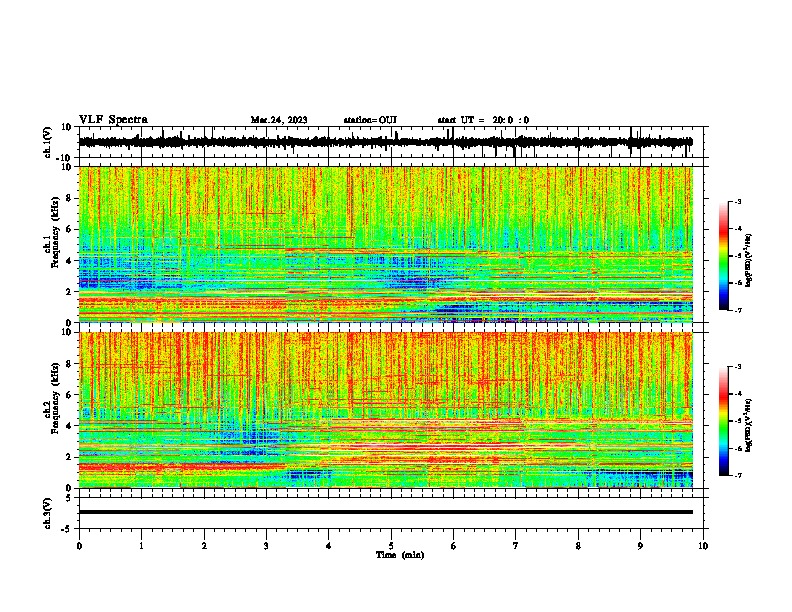Click the "ch.1(V)" waveform axis label
Image resolution: width=792 pixels, height=612 pixels.
47,142
